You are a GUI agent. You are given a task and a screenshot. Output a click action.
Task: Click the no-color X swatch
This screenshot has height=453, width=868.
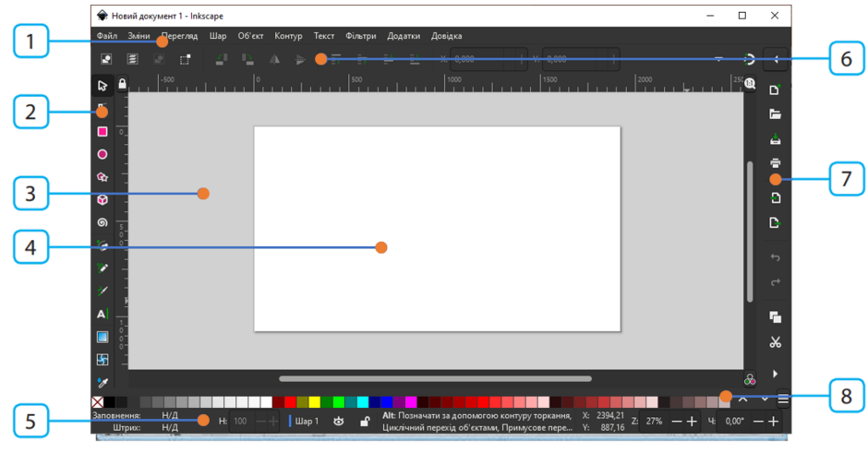pos(98,402)
